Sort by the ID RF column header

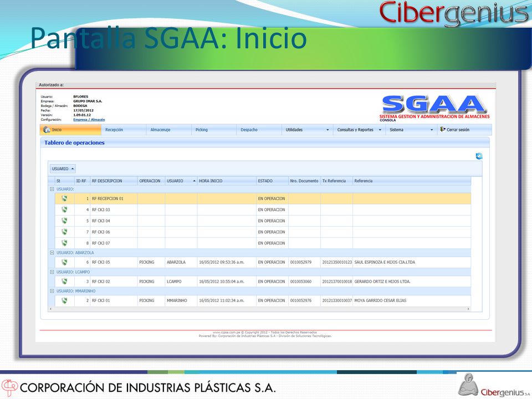[x=82, y=181]
